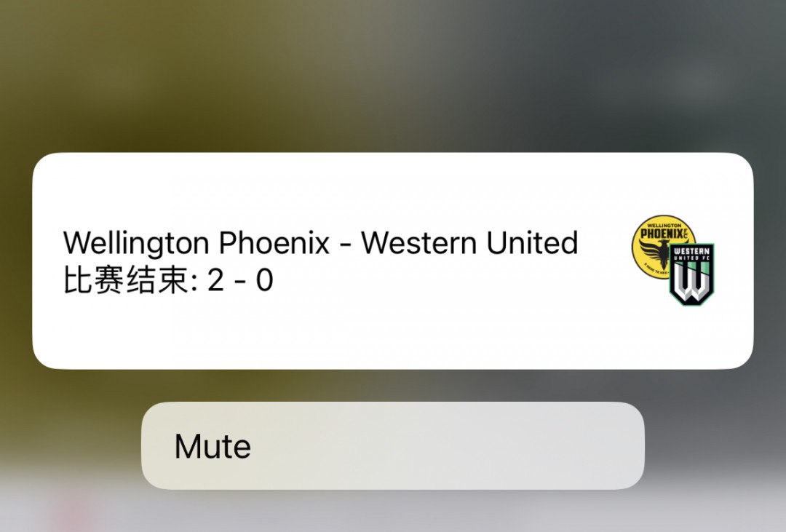Mute notifications for this match

pos(392,445)
